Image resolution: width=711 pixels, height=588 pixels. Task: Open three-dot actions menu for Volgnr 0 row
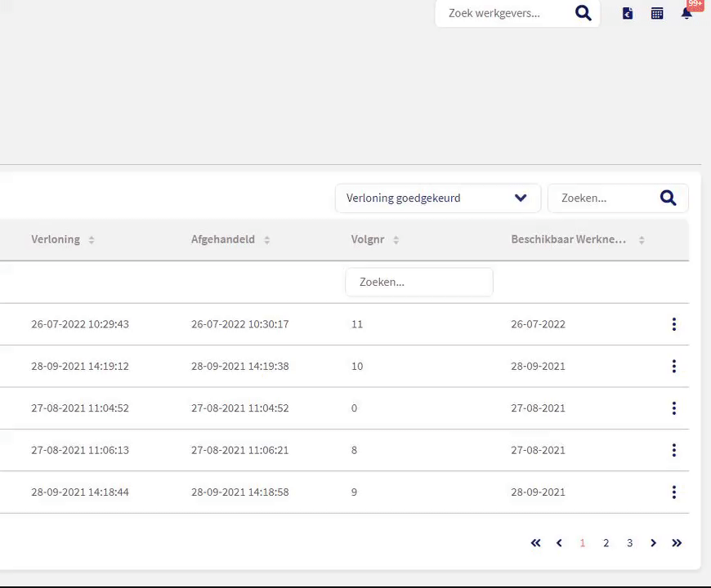click(x=673, y=408)
